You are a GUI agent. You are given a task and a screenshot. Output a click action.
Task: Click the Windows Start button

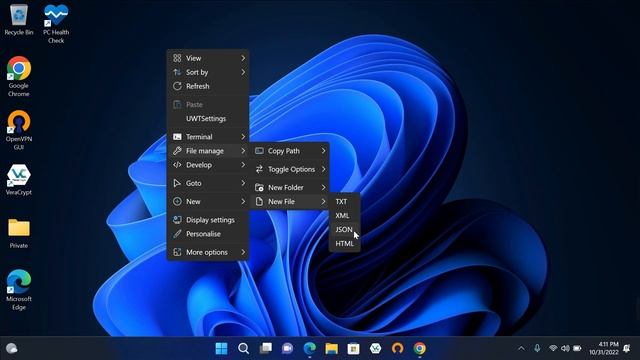(x=221, y=348)
